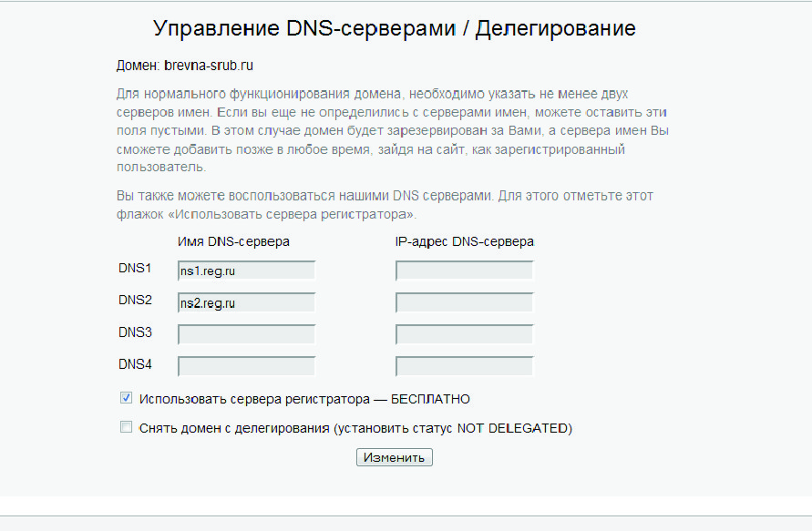Click the DNS2 IP address field

click(x=464, y=302)
